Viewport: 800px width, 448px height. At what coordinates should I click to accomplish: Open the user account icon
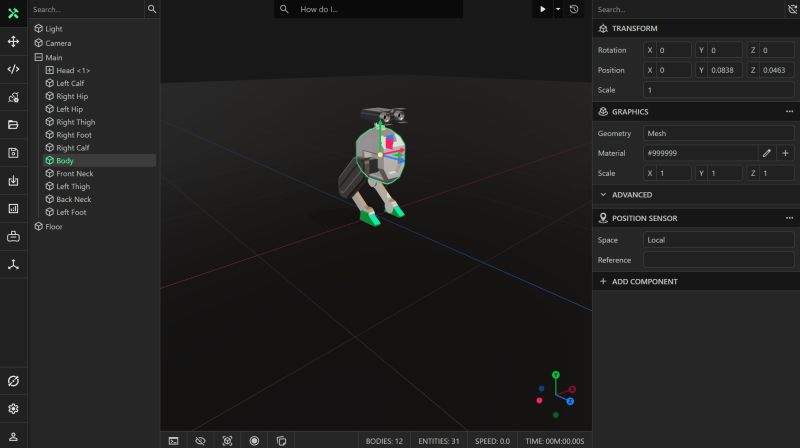(x=13, y=437)
